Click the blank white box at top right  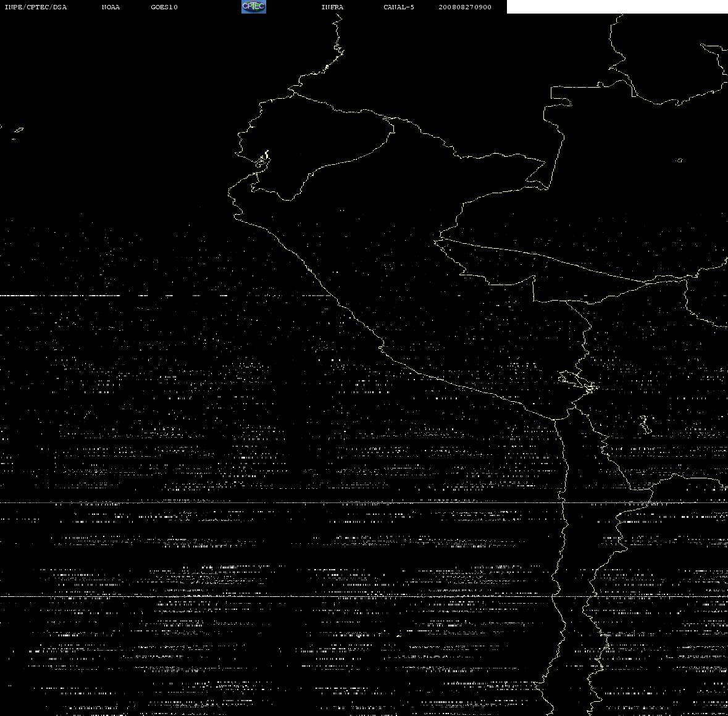click(x=617, y=7)
